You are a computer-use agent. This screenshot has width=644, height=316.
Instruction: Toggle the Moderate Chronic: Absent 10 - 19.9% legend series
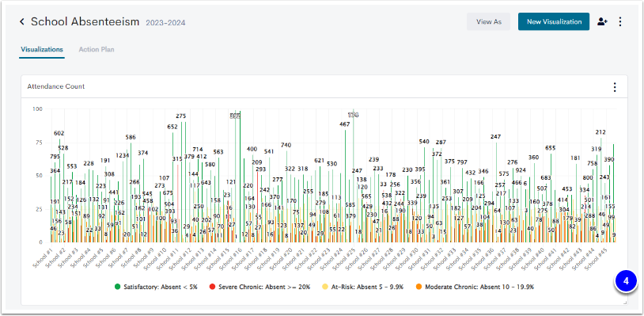(475, 287)
